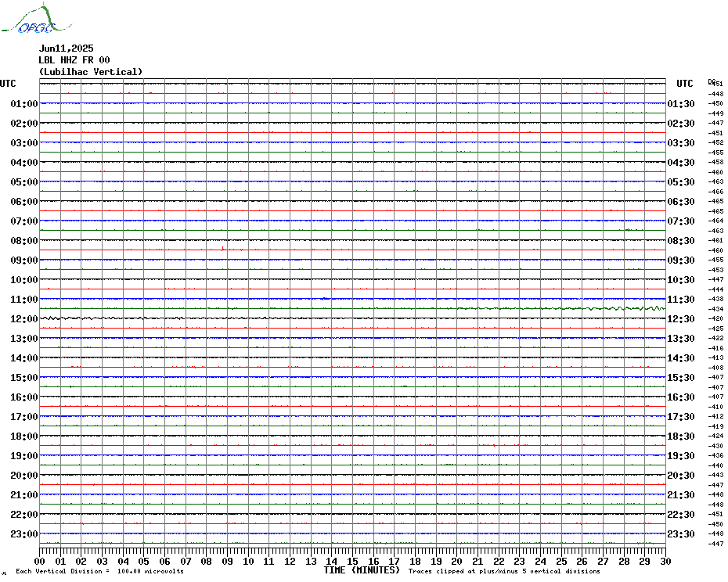Click the 11:30 time label
This screenshot has width=728, height=582.
pyautogui.click(x=681, y=300)
